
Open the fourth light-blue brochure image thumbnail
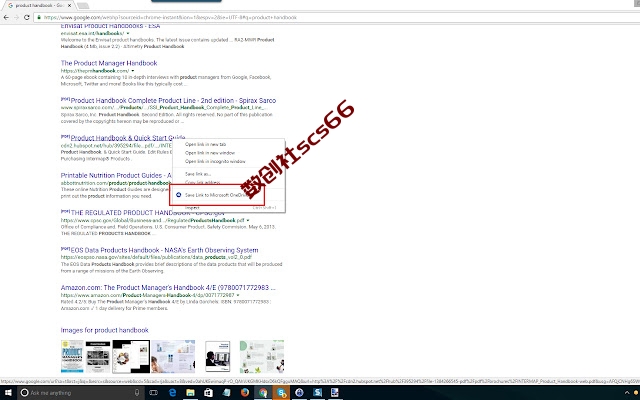[173, 356]
